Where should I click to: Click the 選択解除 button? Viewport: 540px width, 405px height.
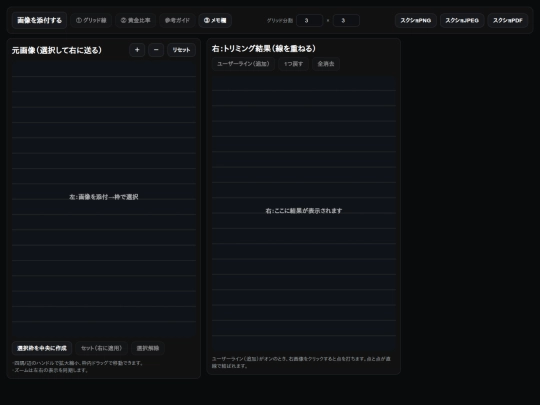click(x=148, y=348)
